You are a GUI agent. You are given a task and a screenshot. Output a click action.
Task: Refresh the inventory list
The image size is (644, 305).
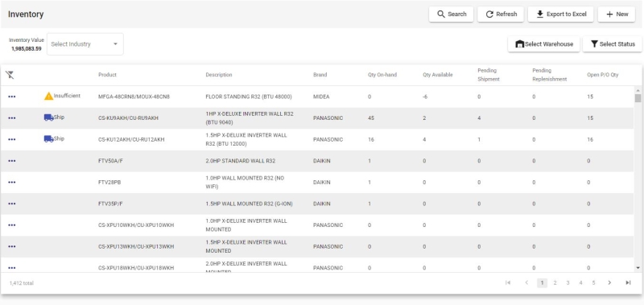[501, 14]
